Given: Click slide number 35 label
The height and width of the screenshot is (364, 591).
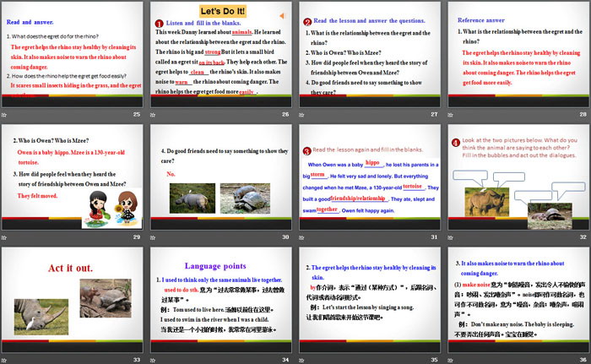Looking at the screenshot, I should [x=434, y=360].
